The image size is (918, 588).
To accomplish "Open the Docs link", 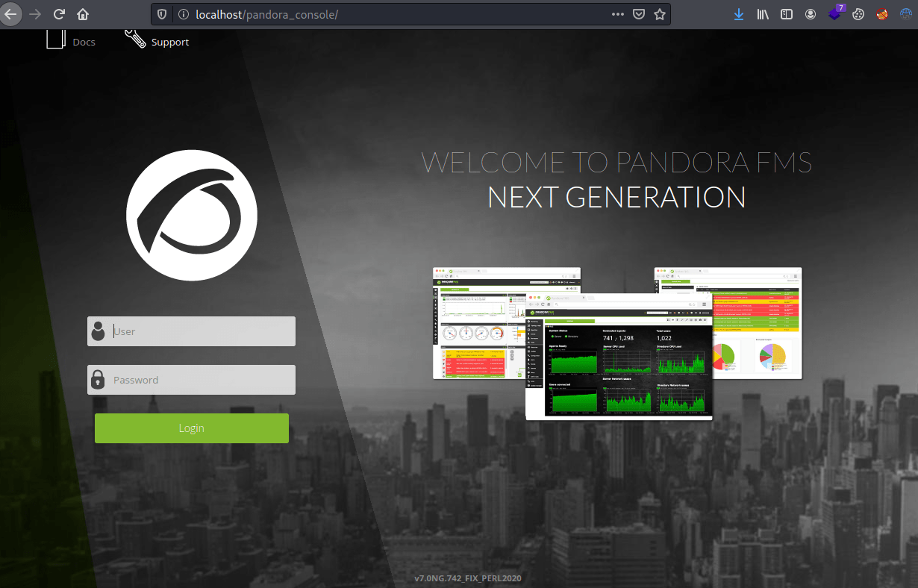I will [84, 43].
